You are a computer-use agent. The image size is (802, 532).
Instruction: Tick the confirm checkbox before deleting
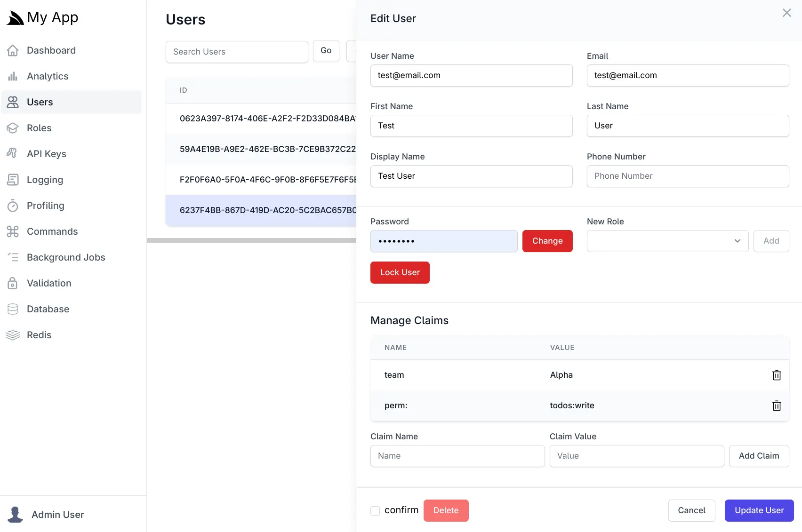pyautogui.click(x=375, y=511)
